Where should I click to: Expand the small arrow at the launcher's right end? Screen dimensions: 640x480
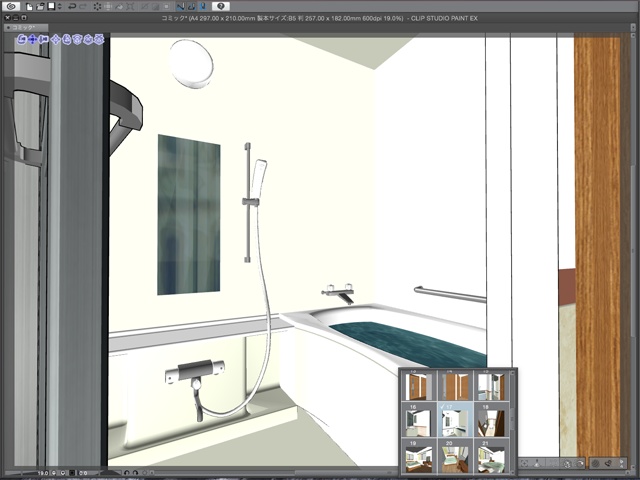point(622,464)
